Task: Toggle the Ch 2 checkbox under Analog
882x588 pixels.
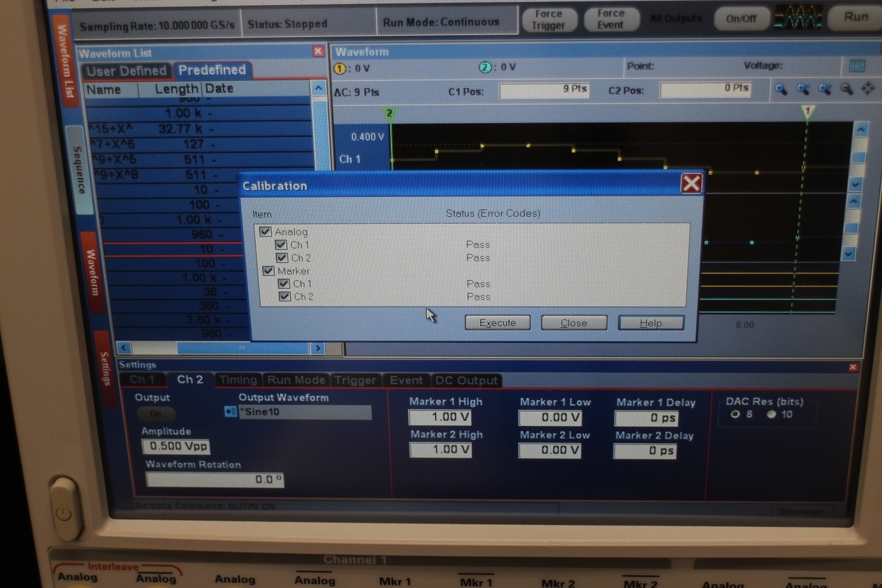Action: 282,258
